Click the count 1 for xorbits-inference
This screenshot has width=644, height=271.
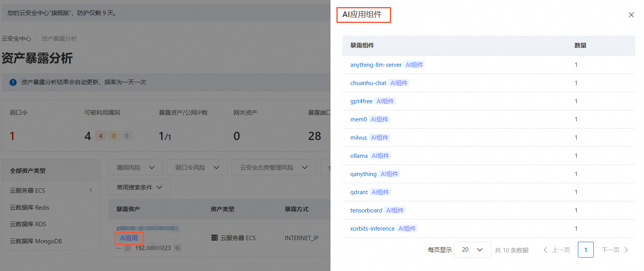coord(576,229)
